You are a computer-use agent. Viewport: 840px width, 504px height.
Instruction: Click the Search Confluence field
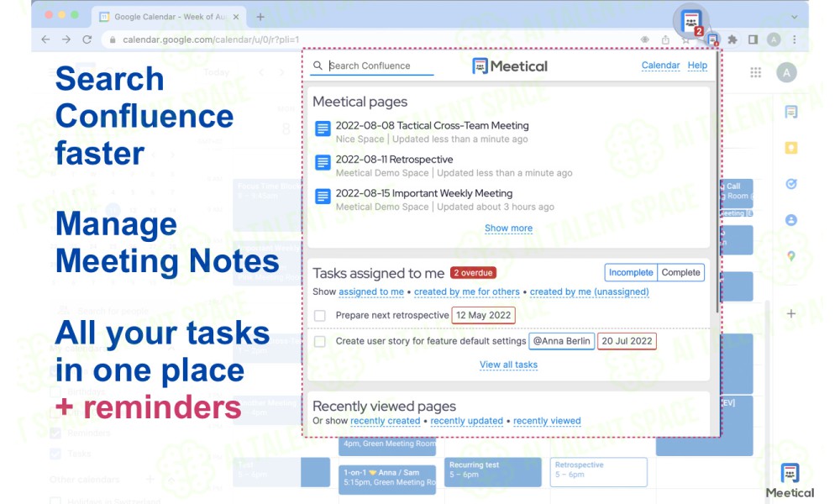[372, 66]
